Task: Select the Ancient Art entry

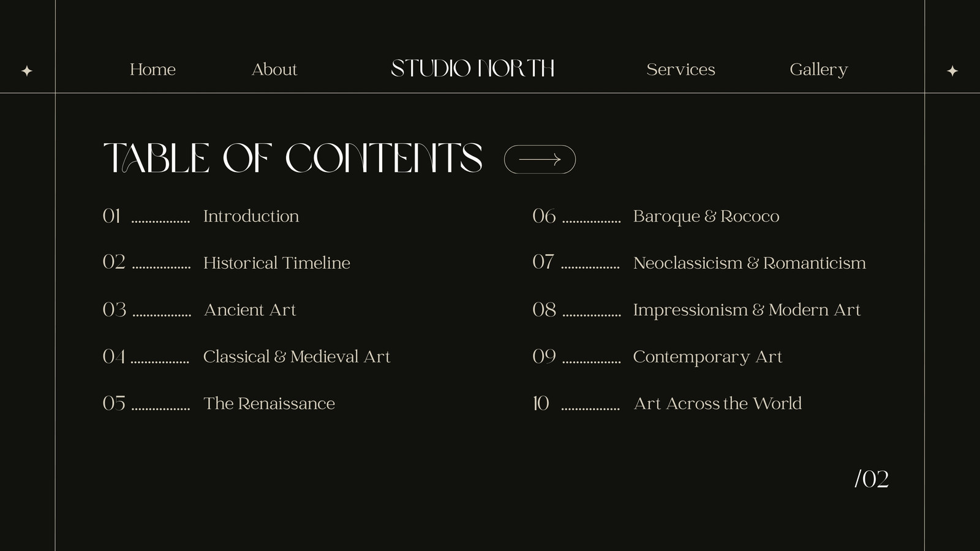Action: click(x=250, y=310)
